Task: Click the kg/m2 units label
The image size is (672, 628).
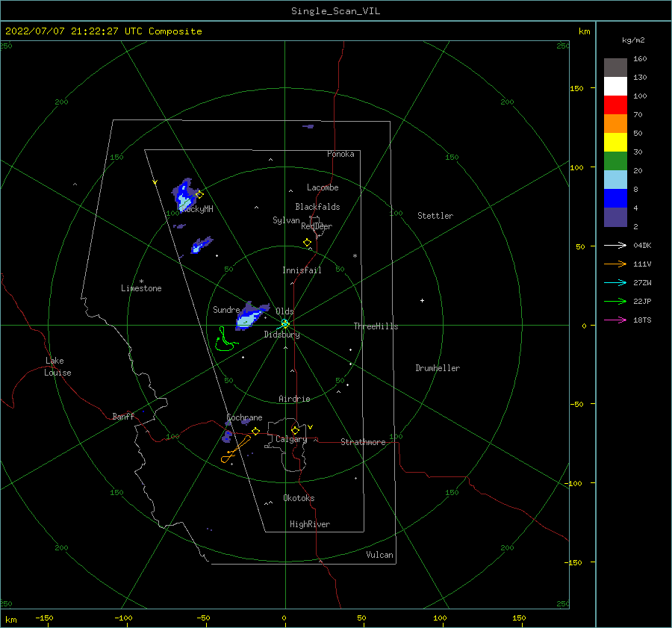Action: click(633, 40)
